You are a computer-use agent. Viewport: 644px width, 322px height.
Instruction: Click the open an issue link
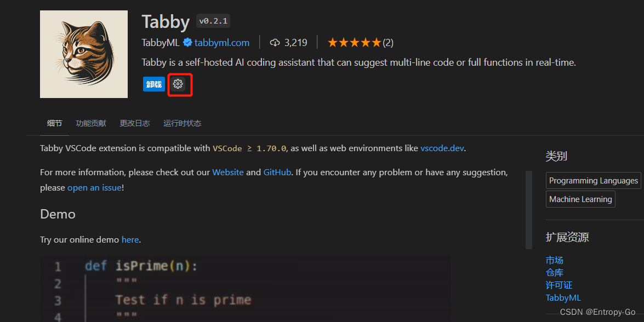94,187
